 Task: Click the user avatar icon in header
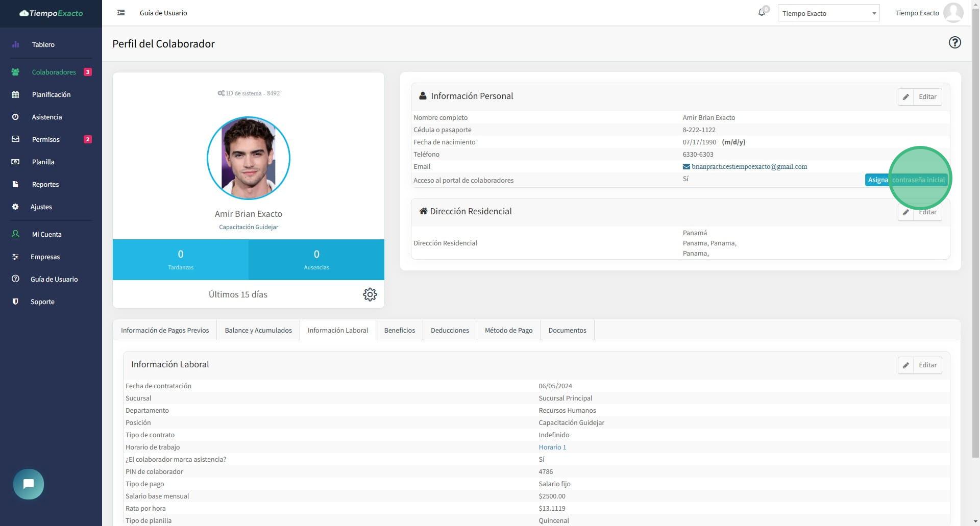click(x=953, y=13)
